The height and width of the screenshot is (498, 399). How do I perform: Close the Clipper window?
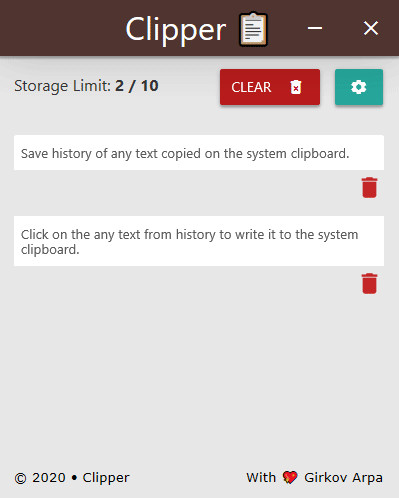[x=371, y=28]
